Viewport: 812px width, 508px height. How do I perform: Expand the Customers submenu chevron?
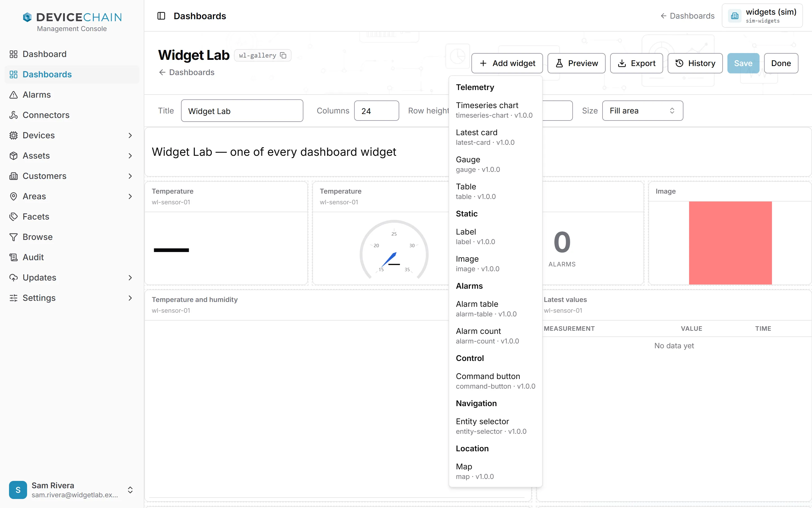(x=130, y=176)
